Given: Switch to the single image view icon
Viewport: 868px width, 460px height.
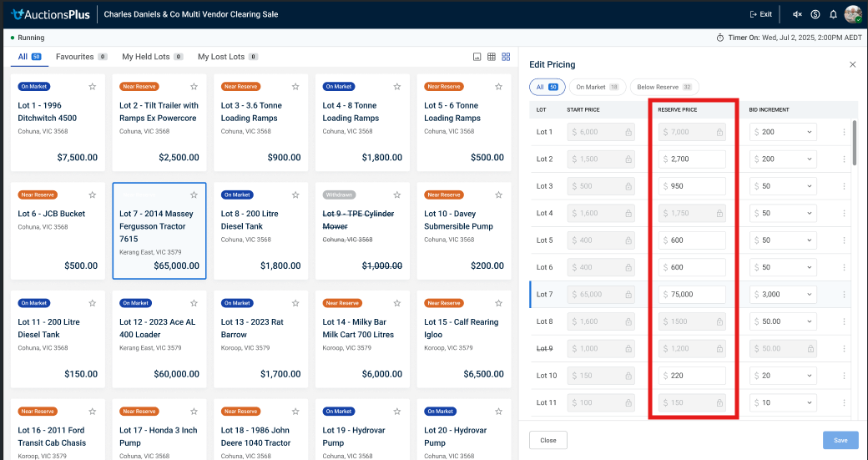Looking at the screenshot, I should [x=477, y=57].
